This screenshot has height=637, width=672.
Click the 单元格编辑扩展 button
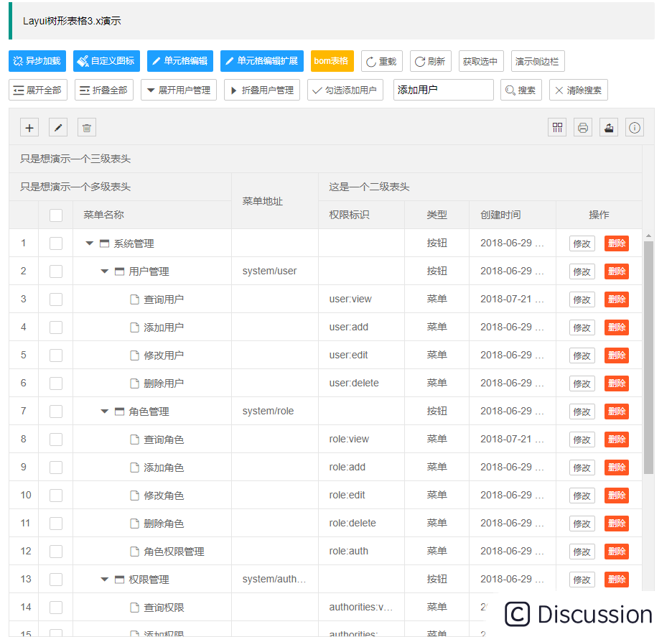pos(262,61)
